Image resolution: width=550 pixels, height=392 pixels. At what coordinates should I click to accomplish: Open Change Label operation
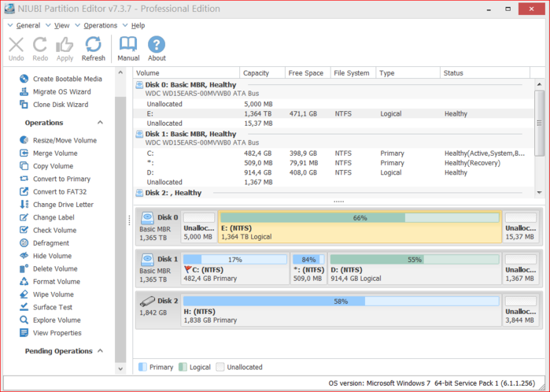[x=47, y=217]
